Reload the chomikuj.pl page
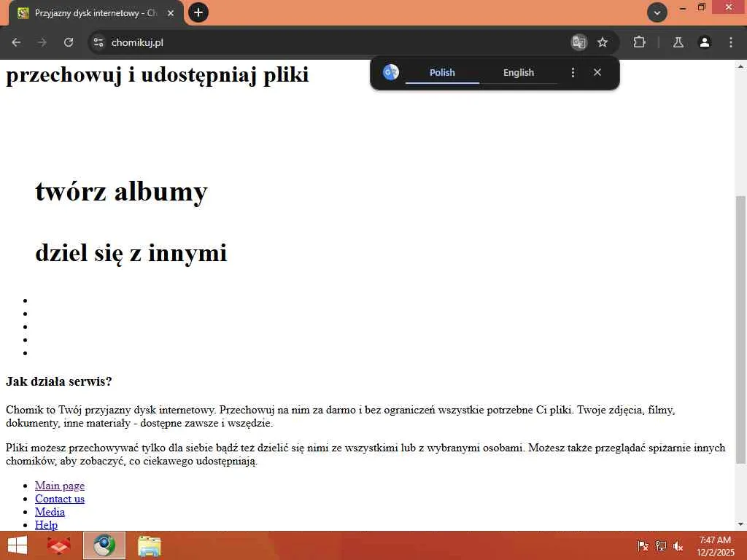This screenshot has width=747, height=560. [x=69, y=42]
